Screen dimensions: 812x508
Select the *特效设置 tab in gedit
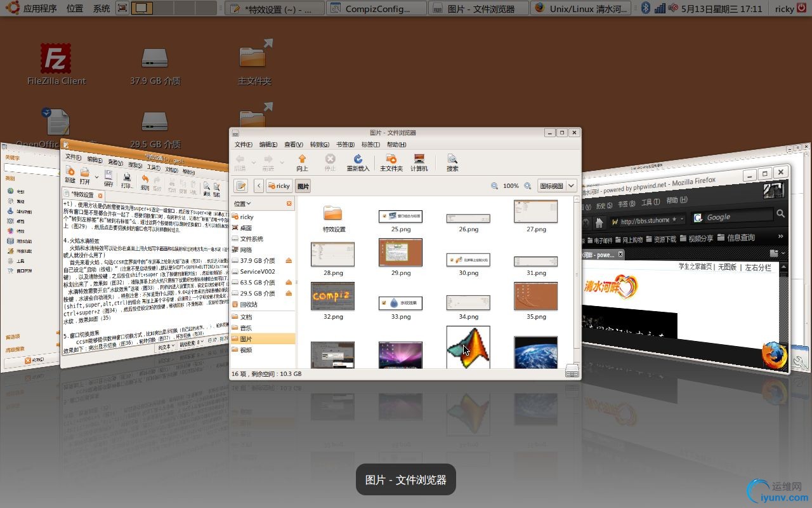[82, 194]
